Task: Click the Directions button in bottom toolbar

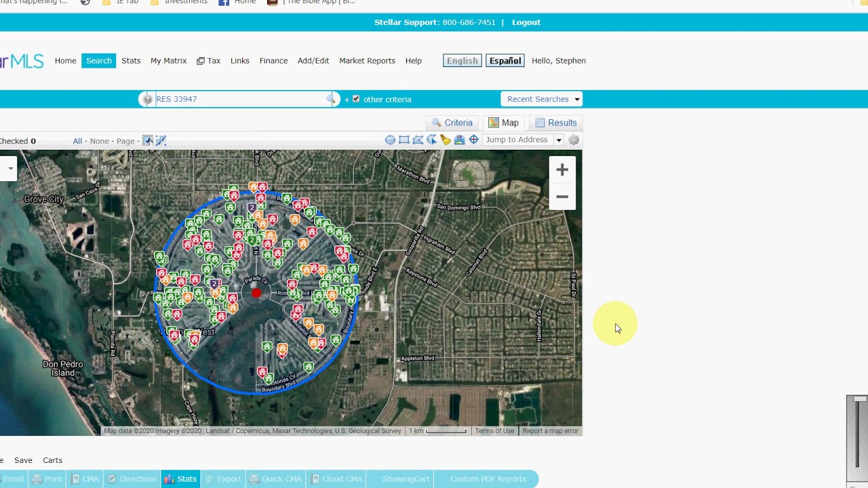Action: pyautogui.click(x=132, y=479)
